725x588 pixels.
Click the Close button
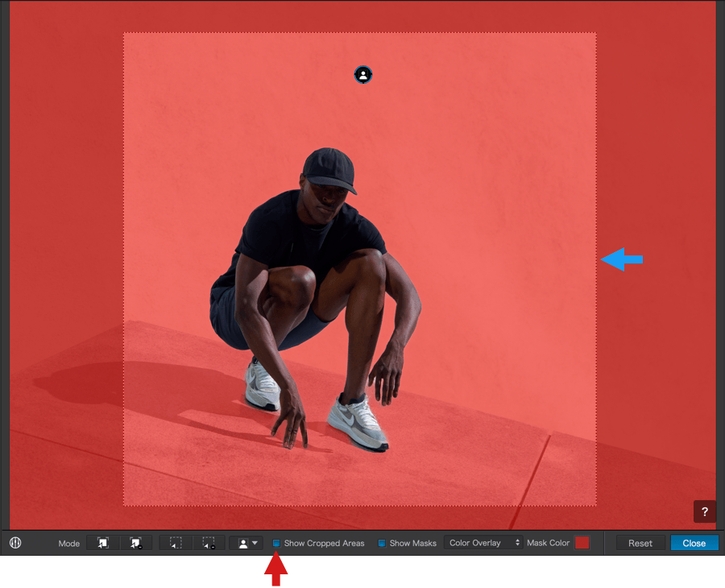pyautogui.click(x=694, y=543)
